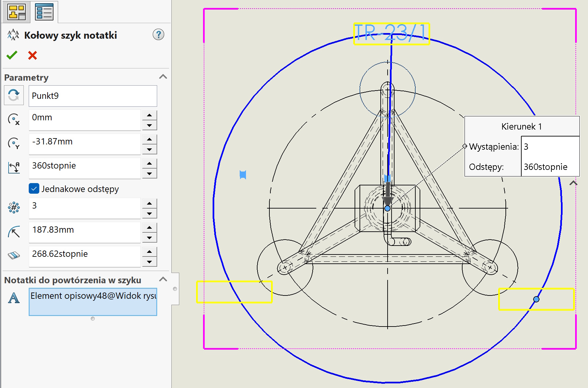This screenshot has width=588, height=388.
Task: Uncheck Jednakowe odstępy checkbox
Action: point(34,189)
